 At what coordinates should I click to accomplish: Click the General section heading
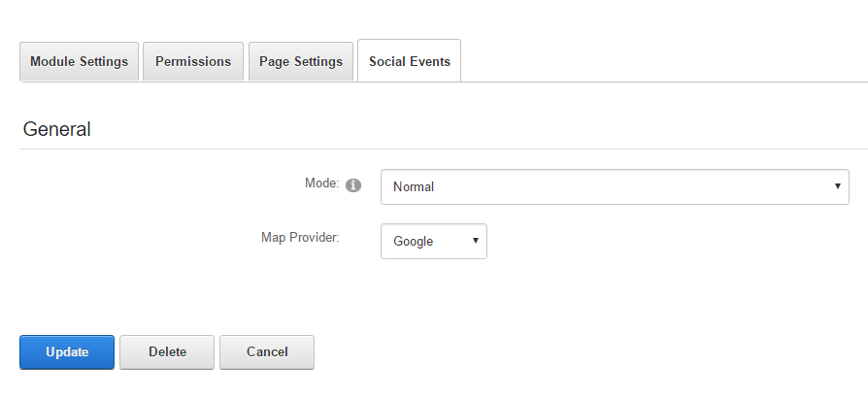56,128
